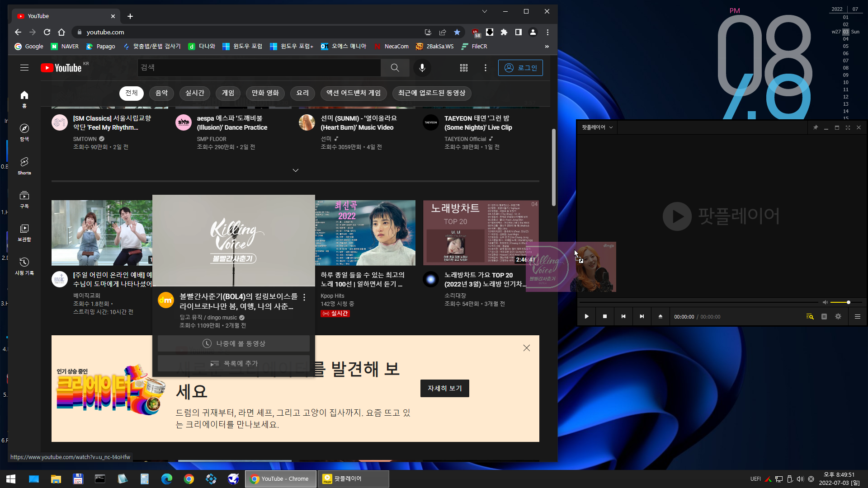Click 나중에 볼 동영상 button
The image size is (868, 488).
pyautogui.click(x=234, y=343)
